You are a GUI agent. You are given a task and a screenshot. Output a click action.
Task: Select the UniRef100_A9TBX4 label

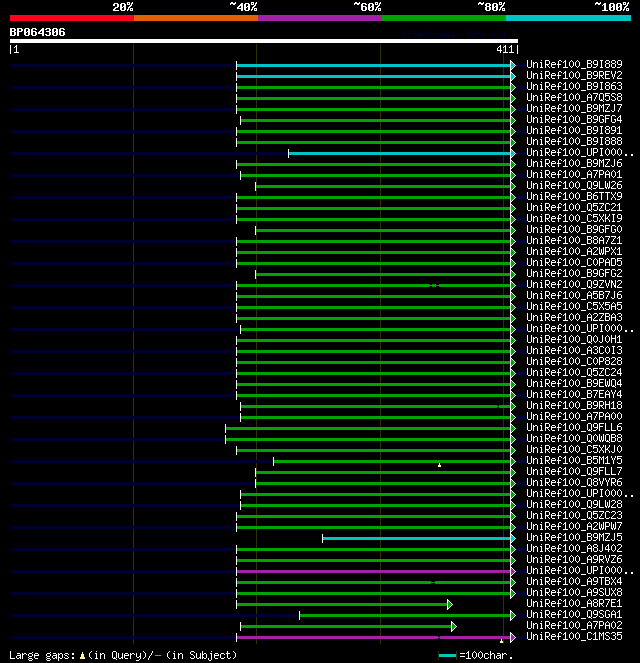click(x=574, y=581)
